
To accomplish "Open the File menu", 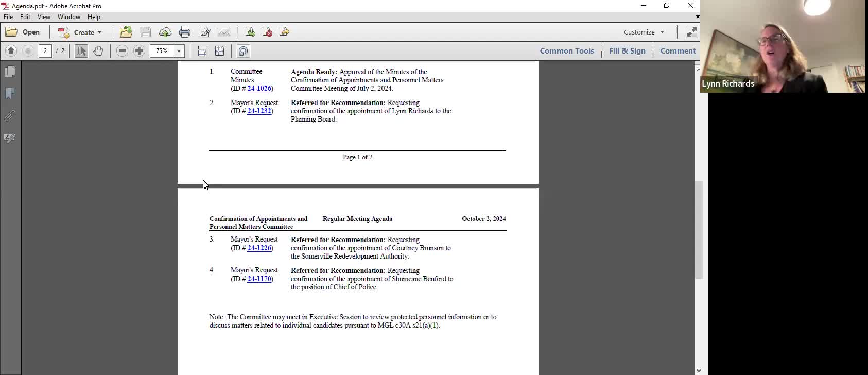I will [8, 17].
